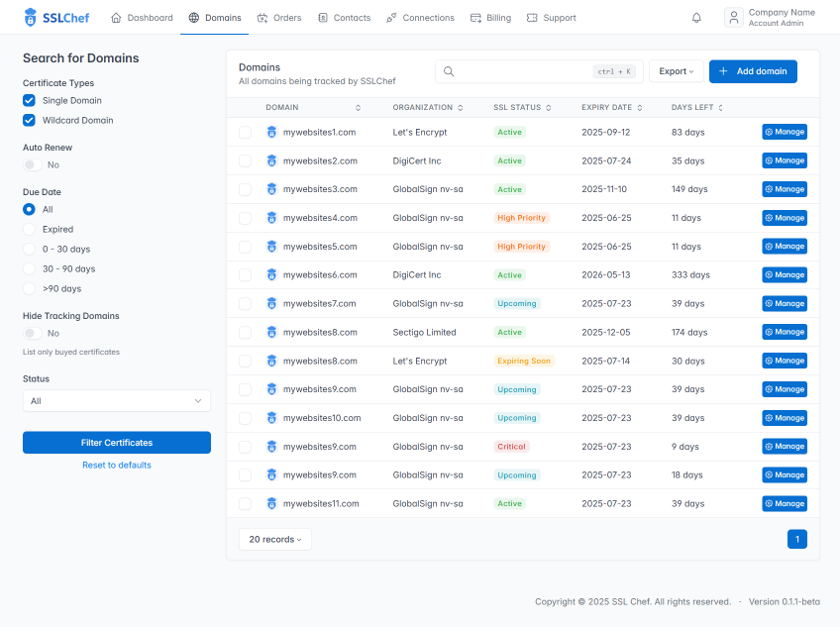Click the Connections plug icon
The image size is (840, 627).
[391, 18]
